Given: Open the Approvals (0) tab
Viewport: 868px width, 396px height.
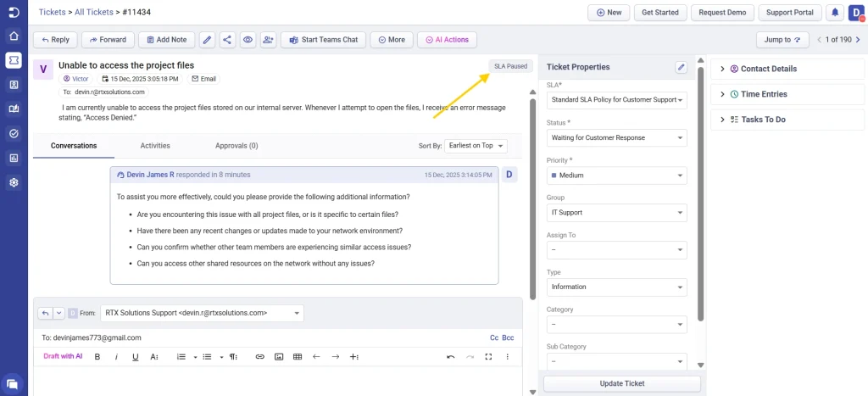Looking at the screenshot, I should [x=236, y=146].
